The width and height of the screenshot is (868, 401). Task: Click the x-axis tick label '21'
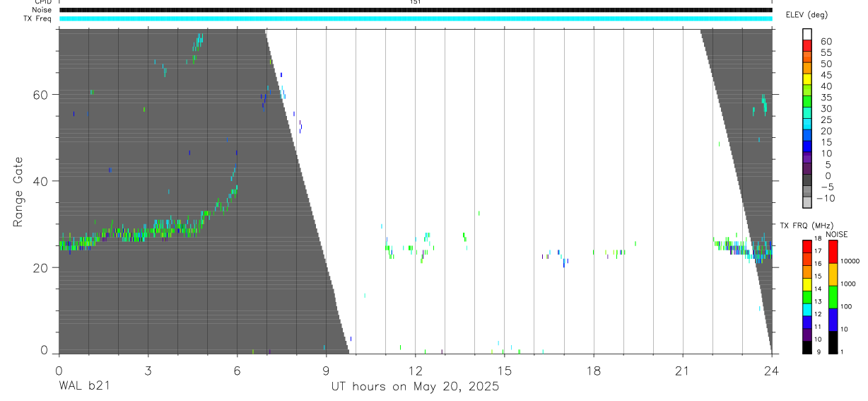point(683,371)
